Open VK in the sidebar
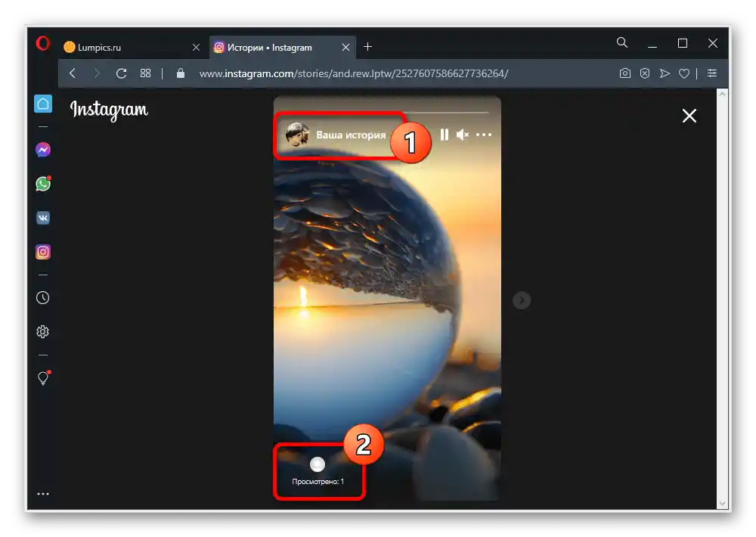The height and width of the screenshot is (537, 756). point(43,218)
